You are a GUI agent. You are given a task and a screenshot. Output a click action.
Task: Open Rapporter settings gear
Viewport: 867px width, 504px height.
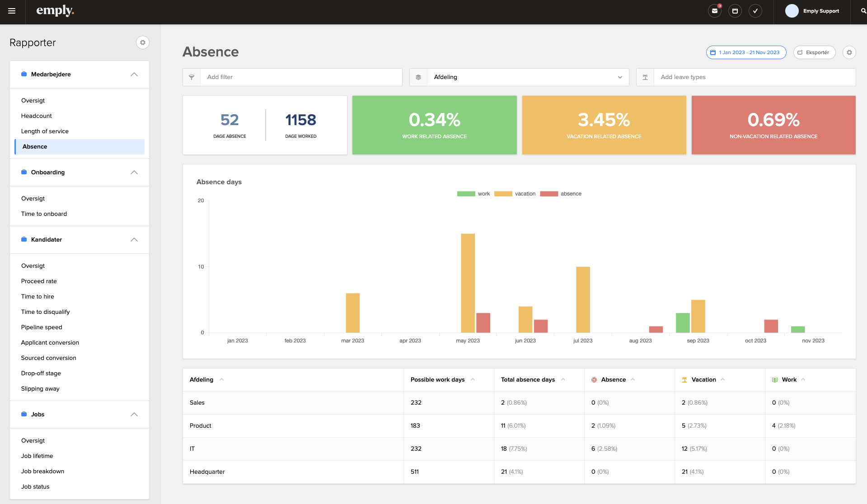tap(142, 42)
